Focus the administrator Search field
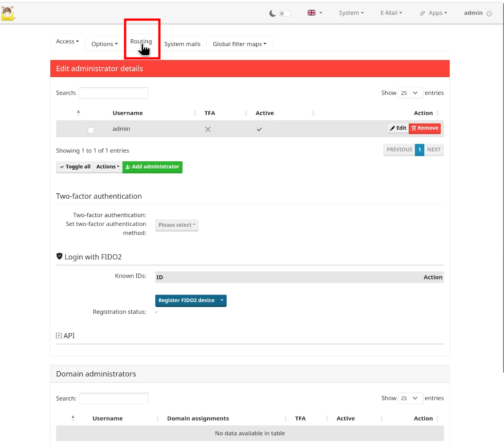This screenshot has width=504, height=446. point(114,93)
